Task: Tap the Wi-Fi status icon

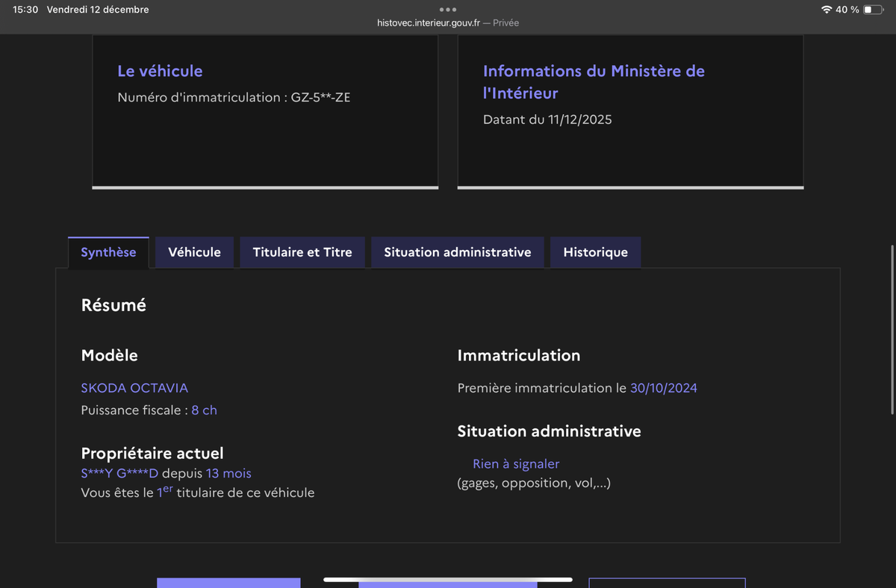Action: click(826, 10)
